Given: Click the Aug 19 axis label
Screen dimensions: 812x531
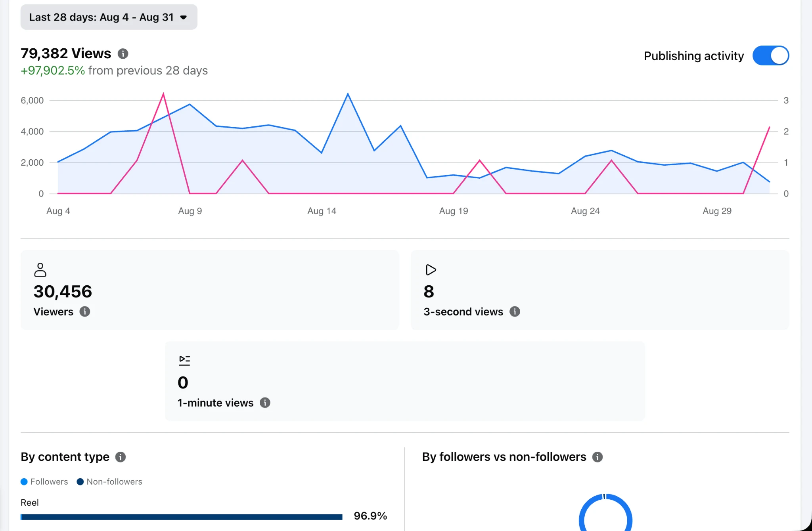Looking at the screenshot, I should (x=454, y=211).
